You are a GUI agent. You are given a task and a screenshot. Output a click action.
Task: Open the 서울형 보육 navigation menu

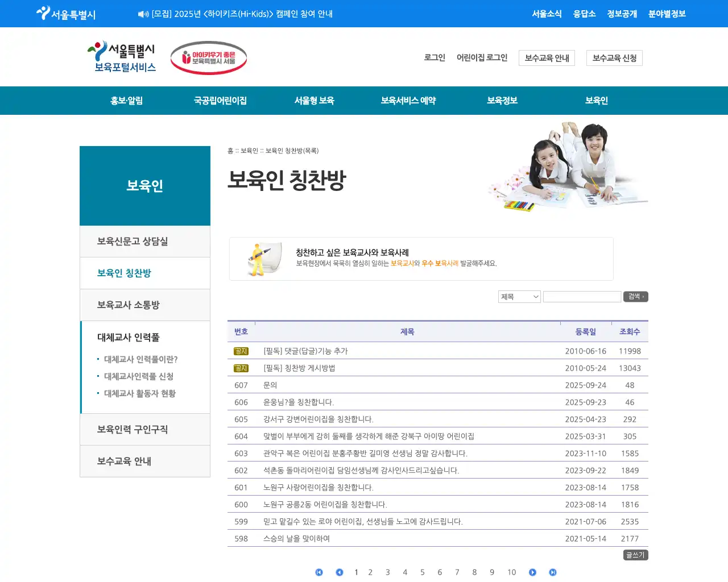pos(314,101)
